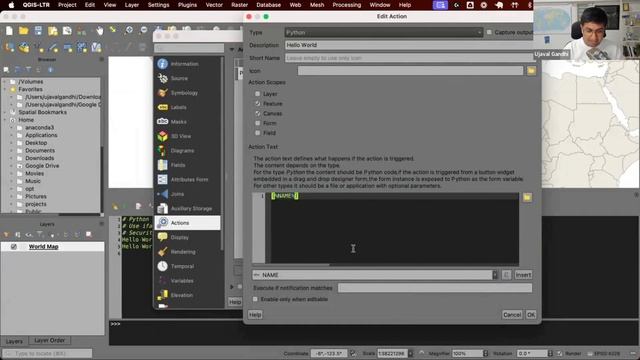The image size is (640, 360).
Task: Click Cancel in Edit Action dialog
Action: pyautogui.click(x=512, y=315)
